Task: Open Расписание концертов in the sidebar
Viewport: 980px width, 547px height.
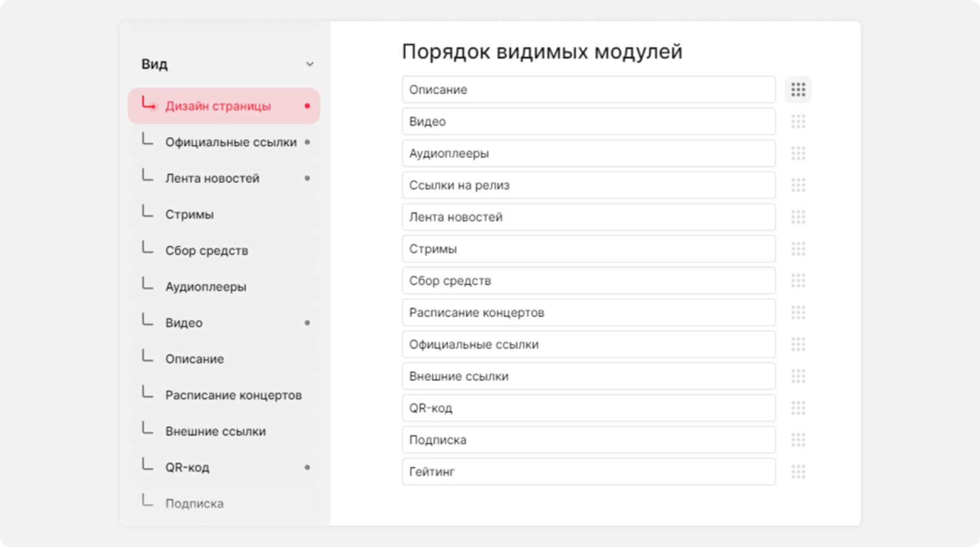Action: [x=233, y=395]
